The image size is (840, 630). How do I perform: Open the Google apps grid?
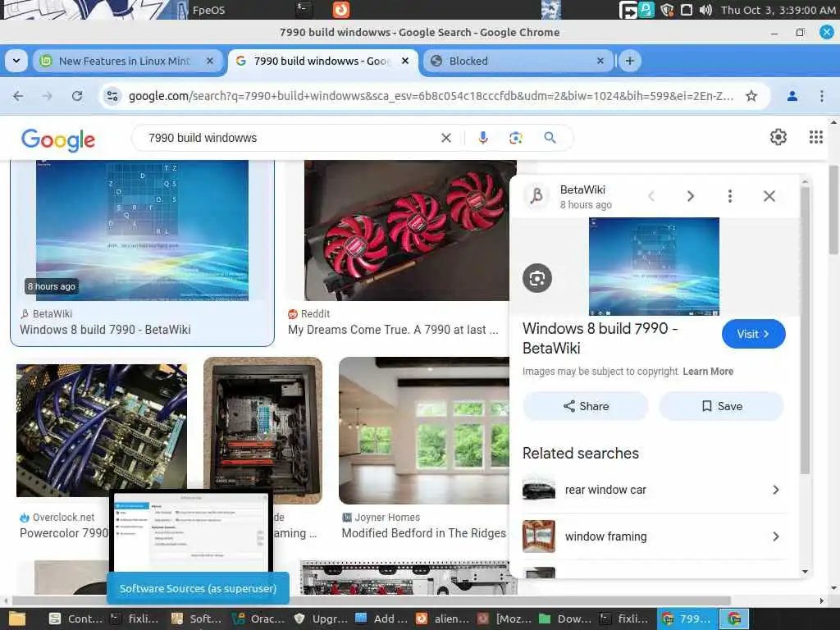point(816,137)
